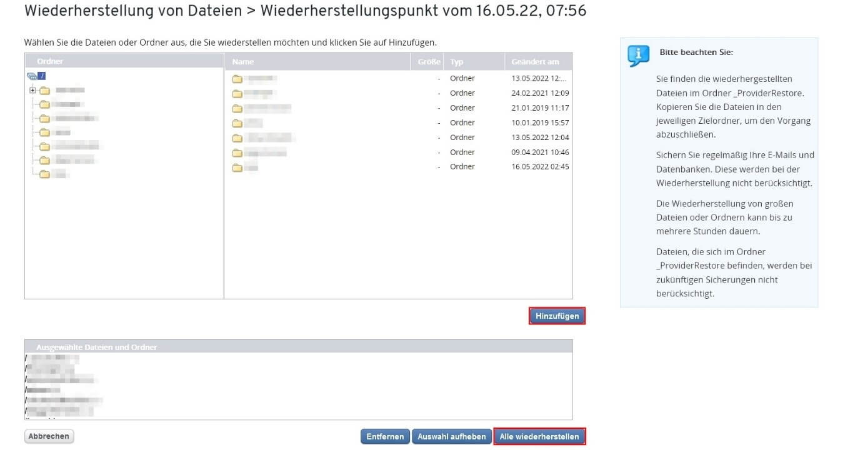
Task: Click Ordner type in row dated 16.05.2022
Action: [x=462, y=167]
